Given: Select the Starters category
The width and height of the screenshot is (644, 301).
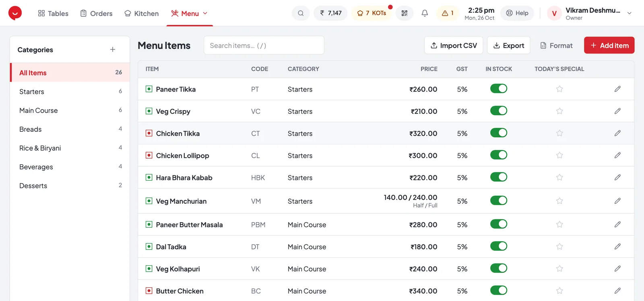Looking at the screenshot, I should coord(70,91).
